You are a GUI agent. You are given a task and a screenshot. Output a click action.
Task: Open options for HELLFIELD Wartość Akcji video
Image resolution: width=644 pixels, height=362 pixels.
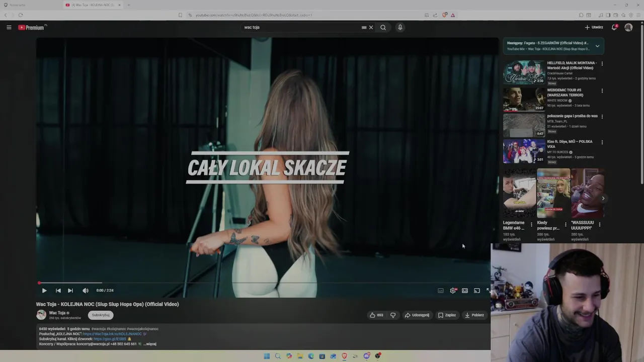tap(602, 64)
